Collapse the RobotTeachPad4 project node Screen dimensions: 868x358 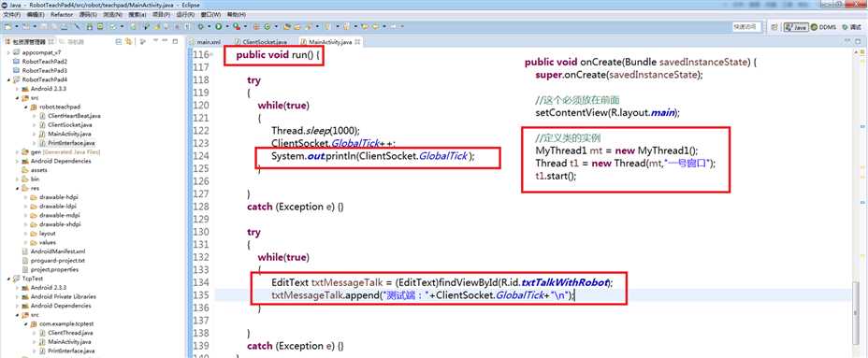(7, 79)
